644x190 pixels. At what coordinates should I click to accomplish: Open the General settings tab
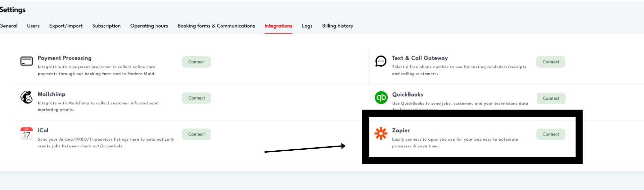coord(8,26)
